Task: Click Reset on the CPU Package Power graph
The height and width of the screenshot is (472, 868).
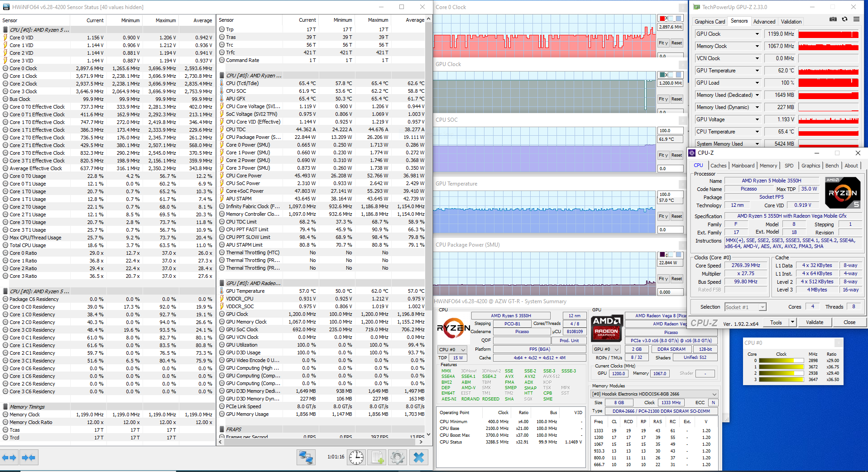Action: tap(676, 279)
